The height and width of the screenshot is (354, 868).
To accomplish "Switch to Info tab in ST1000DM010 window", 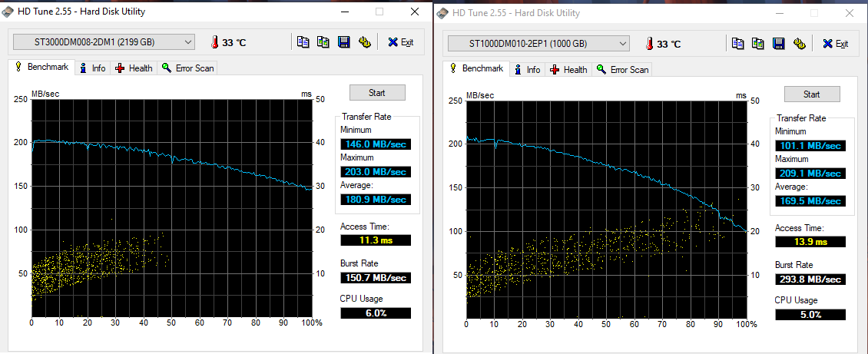I will click(x=527, y=70).
